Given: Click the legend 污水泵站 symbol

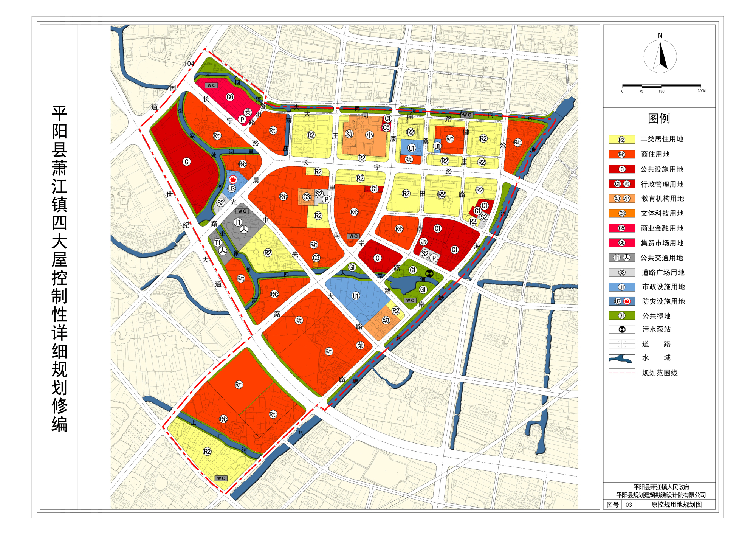Looking at the screenshot, I should point(622,329).
